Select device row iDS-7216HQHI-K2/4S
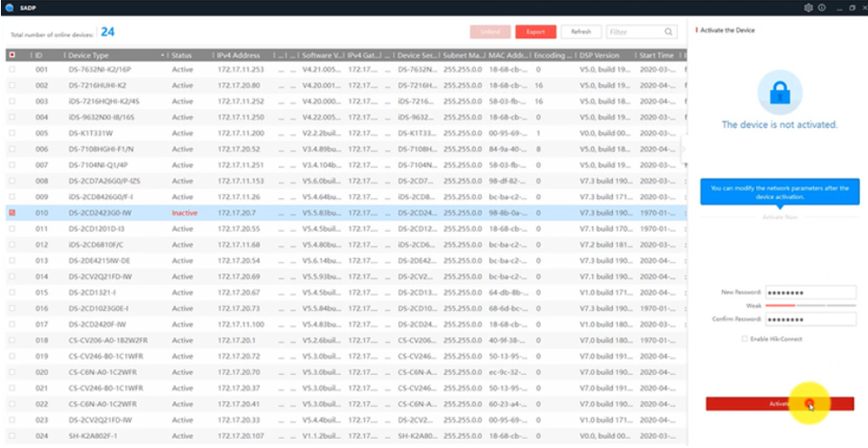Viewport: 868px width, 448px height. [x=346, y=101]
